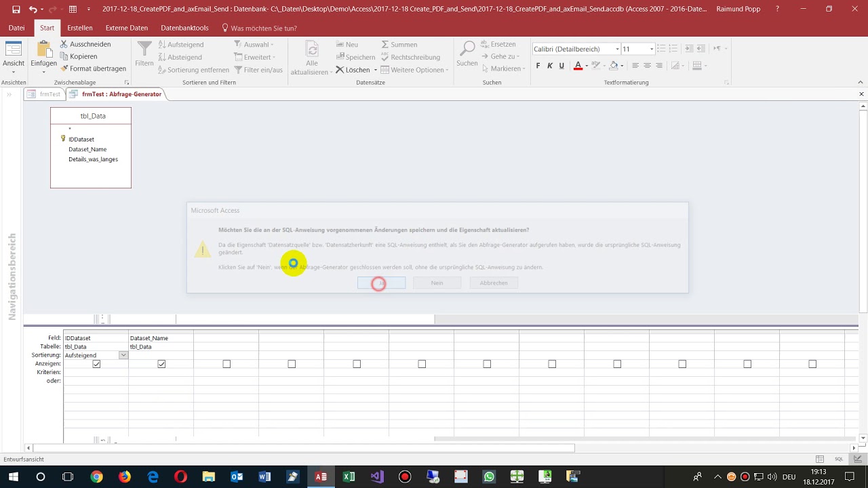Toggle underline U formatting button
The width and height of the screenshot is (868, 488).
tap(561, 66)
